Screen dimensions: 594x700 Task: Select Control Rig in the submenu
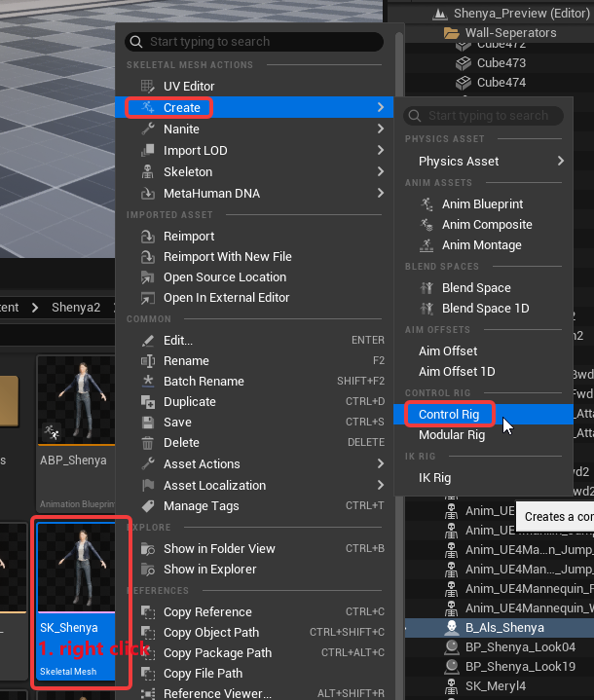point(483,415)
